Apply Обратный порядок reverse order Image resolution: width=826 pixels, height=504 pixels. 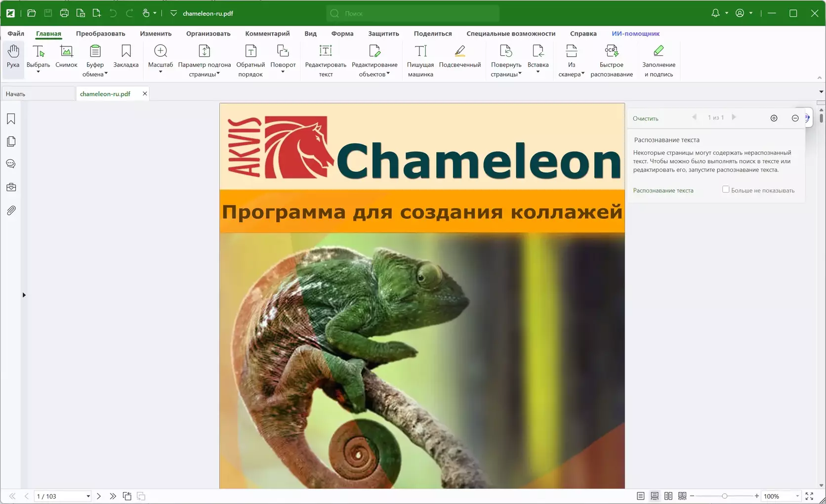[250, 60]
